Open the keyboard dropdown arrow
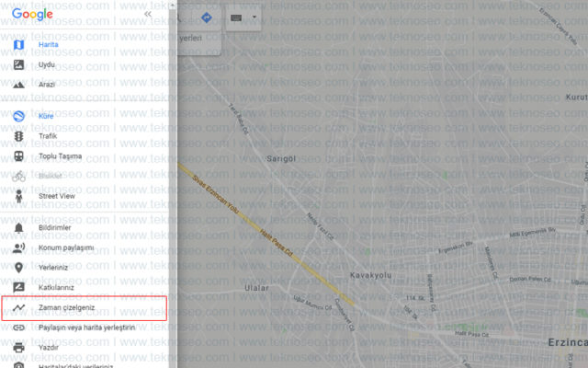Viewport: 588px width, 368px height. pos(254,17)
